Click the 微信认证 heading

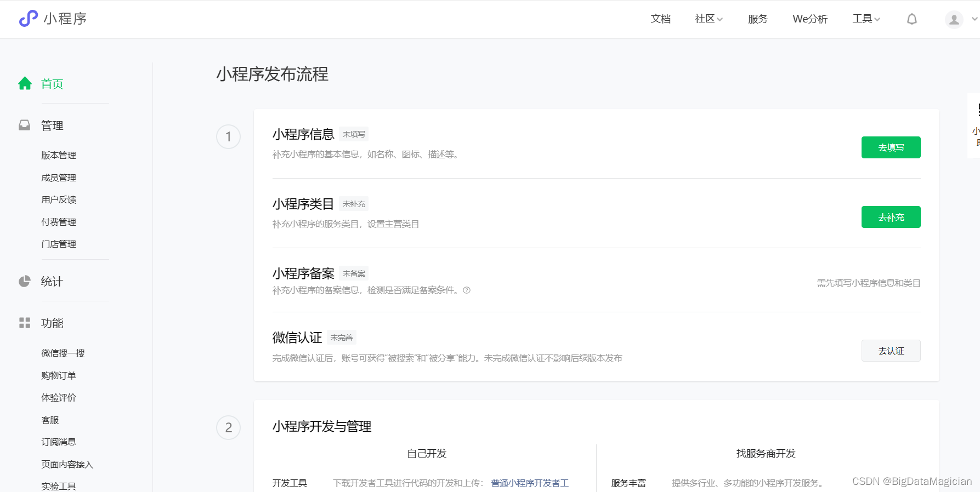(x=297, y=337)
